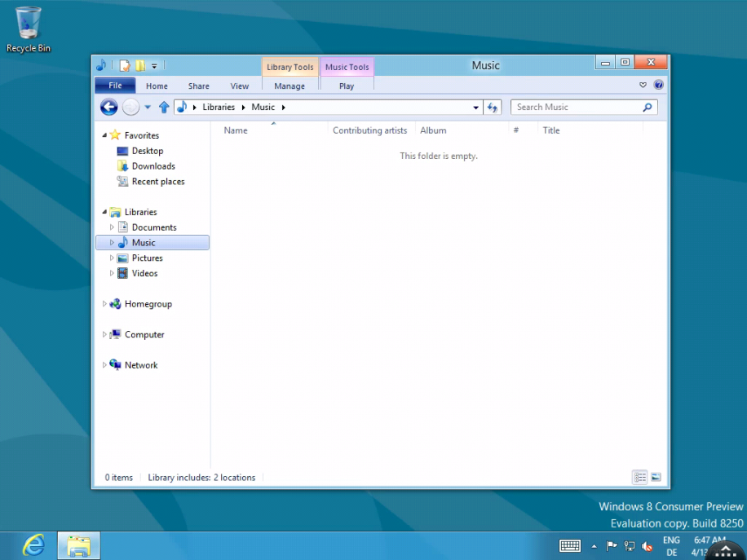Expand the Network node
The width and height of the screenshot is (747, 560).
coord(104,364)
